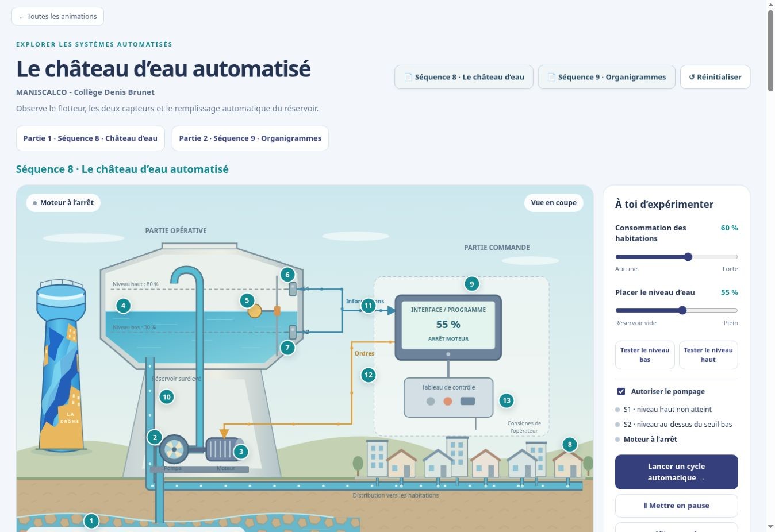Viewport: 775px width, 532px height.
Task: Open the Séquence 9 · Organigrammes document
Action: point(607,77)
